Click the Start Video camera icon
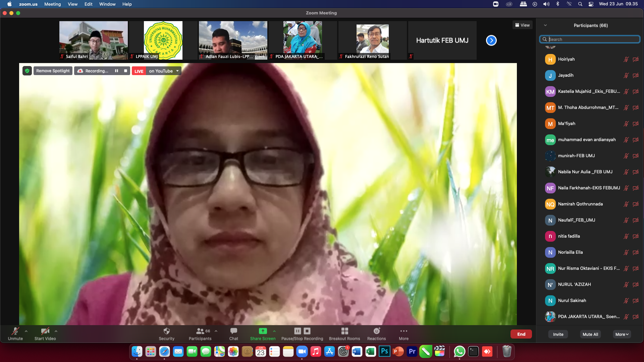 45,331
